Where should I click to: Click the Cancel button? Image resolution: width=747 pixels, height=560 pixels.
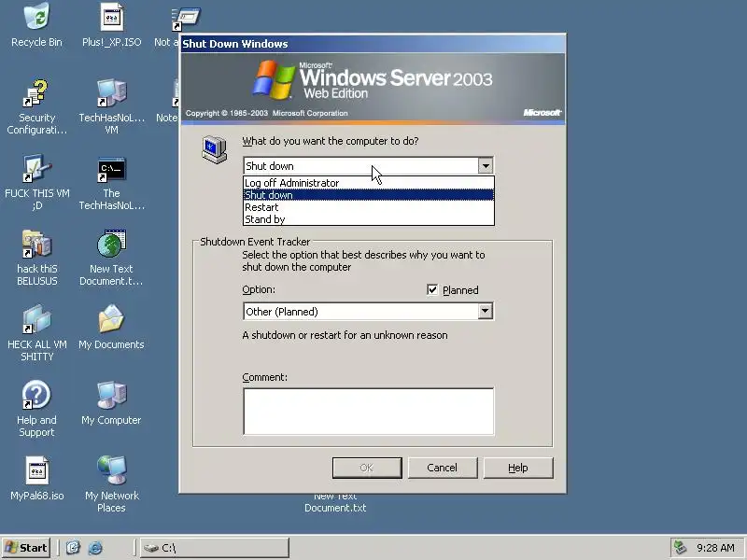pos(442,468)
